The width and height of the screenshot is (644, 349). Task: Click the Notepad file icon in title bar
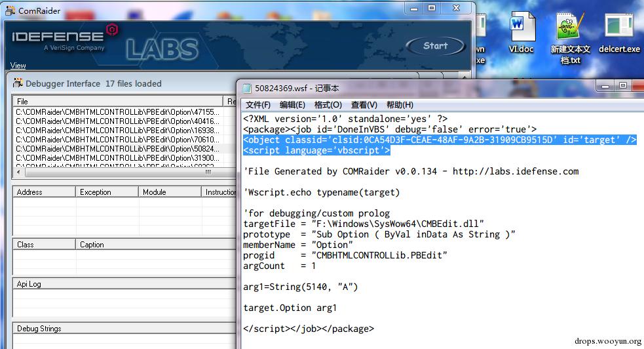tap(247, 88)
